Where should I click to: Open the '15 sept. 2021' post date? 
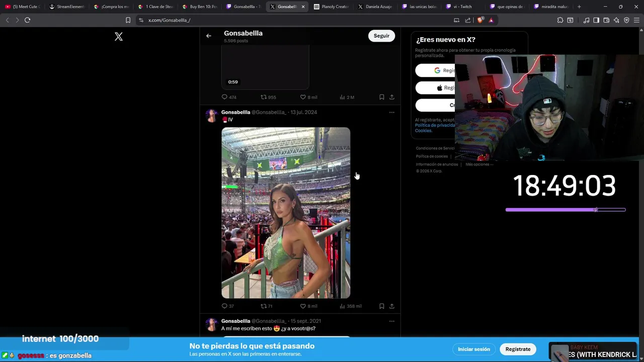305,321
